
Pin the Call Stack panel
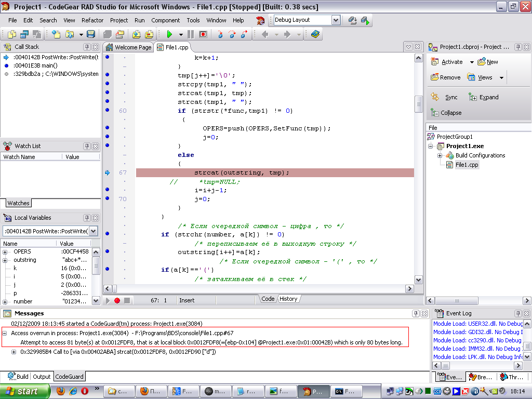pos(87,47)
